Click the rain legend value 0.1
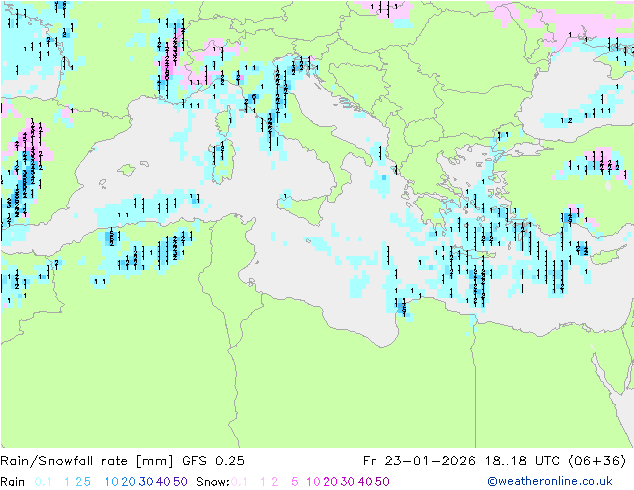Viewport: 634px width, 490px height. [x=43, y=482]
